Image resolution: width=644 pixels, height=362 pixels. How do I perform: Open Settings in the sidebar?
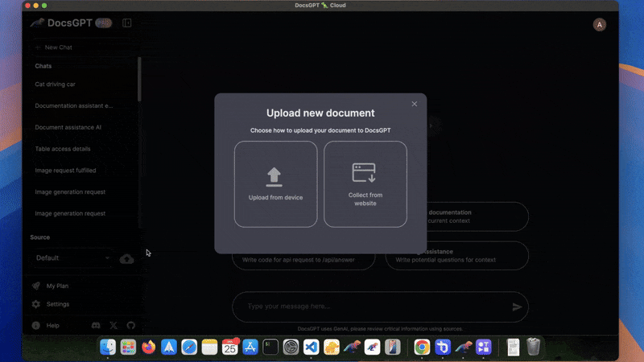(57, 304)
